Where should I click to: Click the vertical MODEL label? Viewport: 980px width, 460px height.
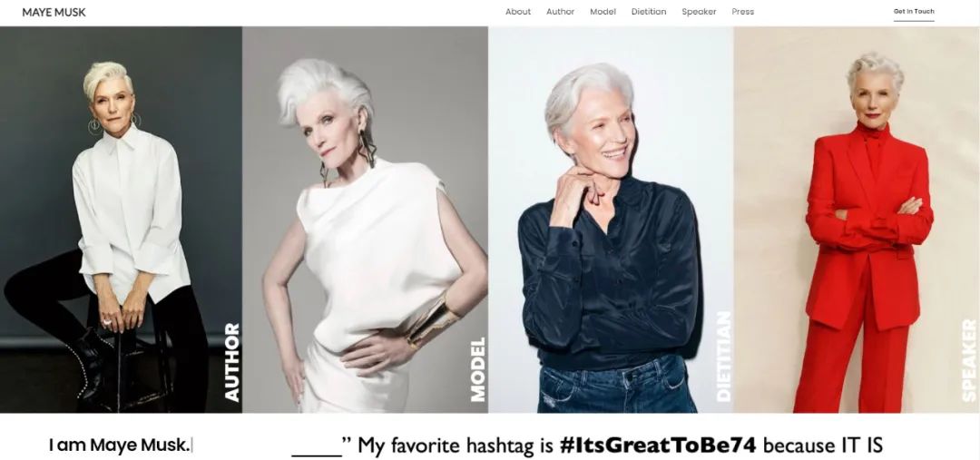click(477, 369)
